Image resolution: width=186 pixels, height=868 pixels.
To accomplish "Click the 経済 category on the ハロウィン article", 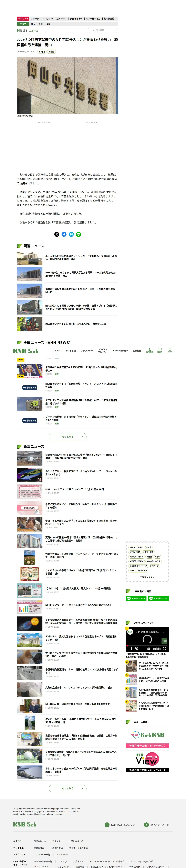I will pyautogui.click(x=56, y=391).
